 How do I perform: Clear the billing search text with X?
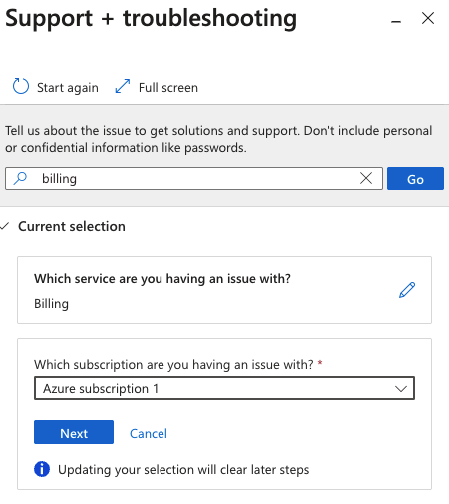[x=366, y=178]
